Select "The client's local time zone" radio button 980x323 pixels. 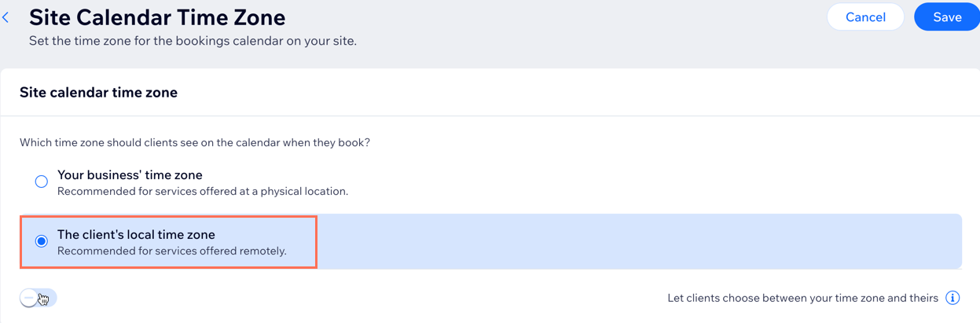[42, 241]
